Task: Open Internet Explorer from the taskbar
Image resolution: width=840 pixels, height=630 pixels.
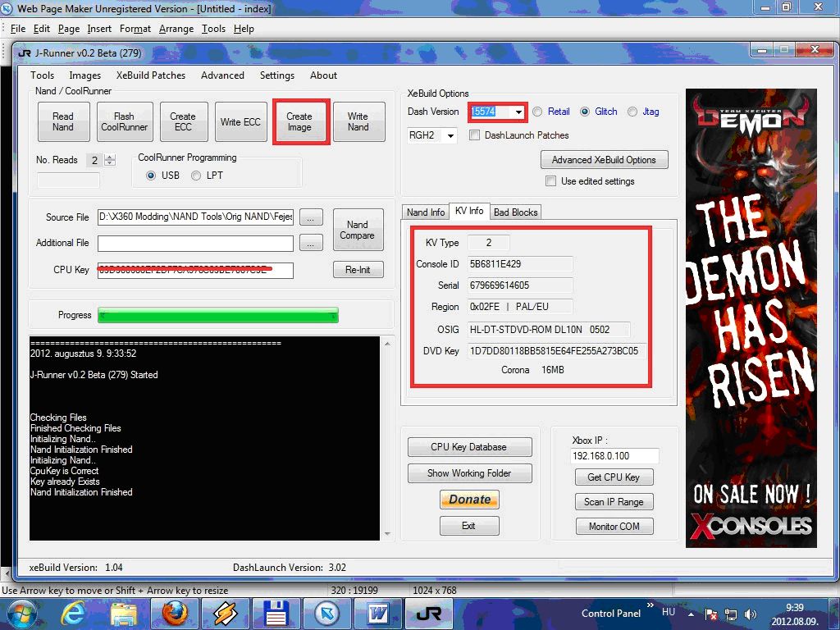Action: click(73, 613)
